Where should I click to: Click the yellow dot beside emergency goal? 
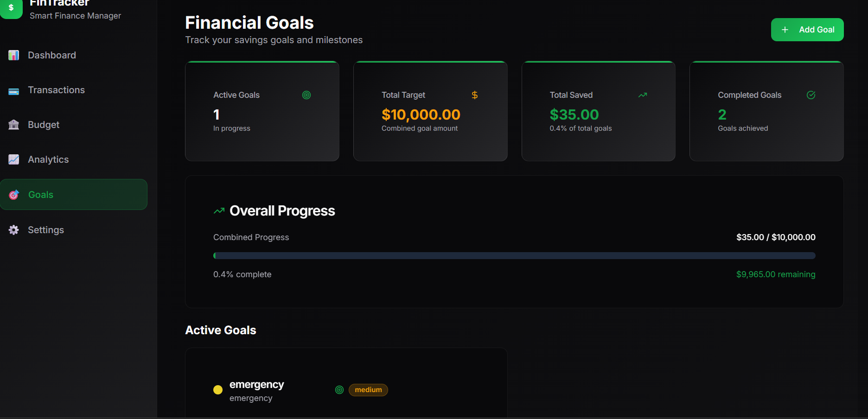point(218,390)
